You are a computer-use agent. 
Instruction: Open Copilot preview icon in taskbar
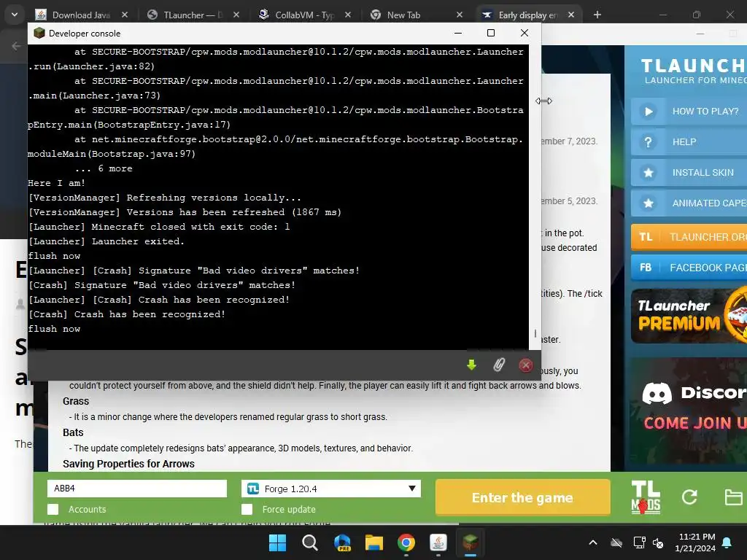[342, 542]
